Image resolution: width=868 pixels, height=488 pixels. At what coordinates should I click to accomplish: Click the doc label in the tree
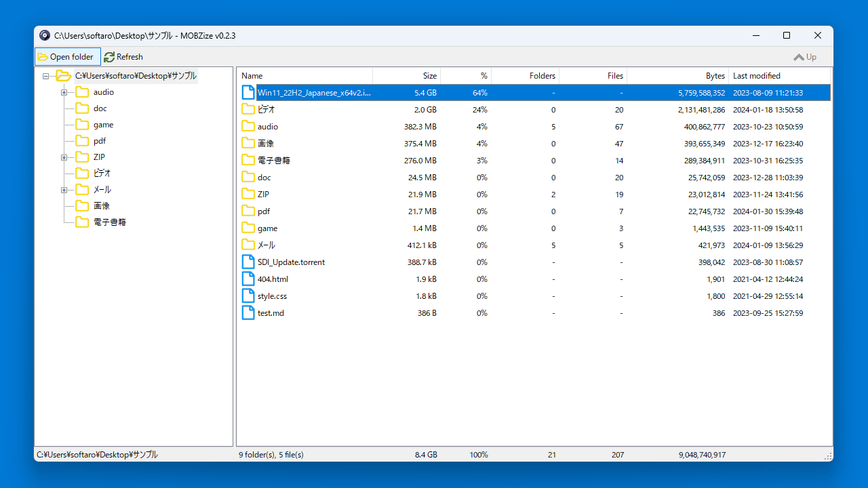click(100, 108)
